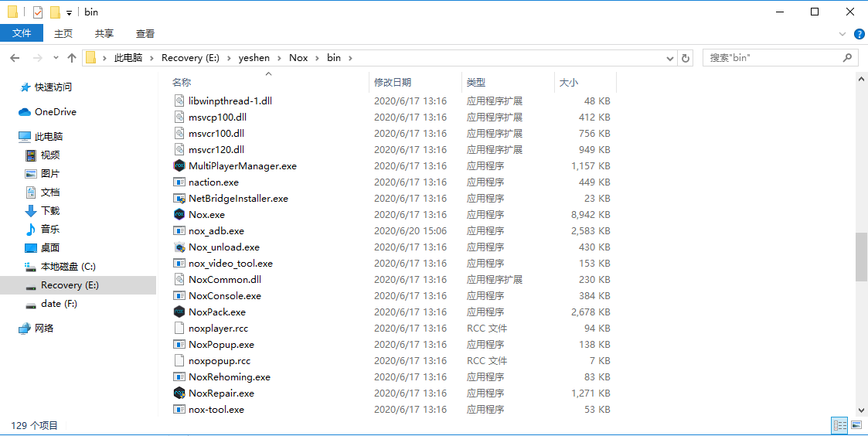
Task: Select the NoxRehoming.exe file name
Action: click(230, 376)
